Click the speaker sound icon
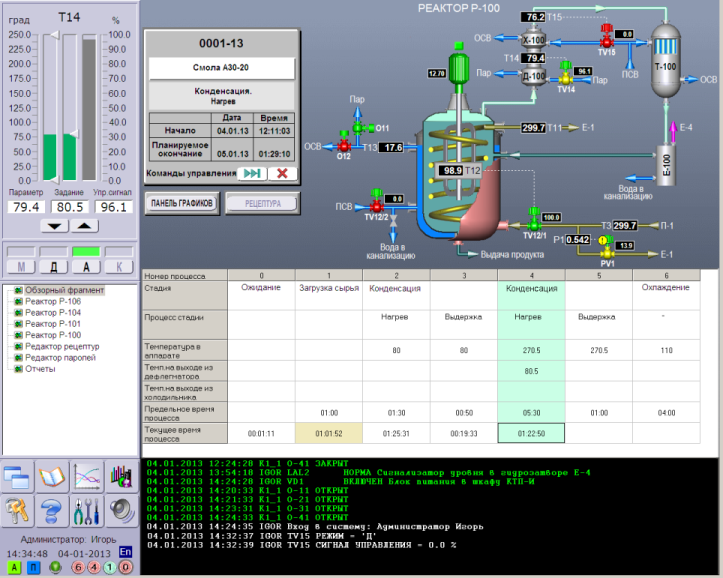The width and height of the screenshot is (723, 578). [122, 511]
